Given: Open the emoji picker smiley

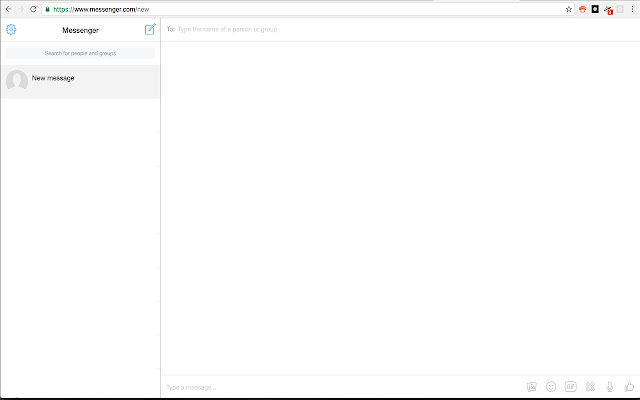Looking at the screenshot, I should coord(551,387).
